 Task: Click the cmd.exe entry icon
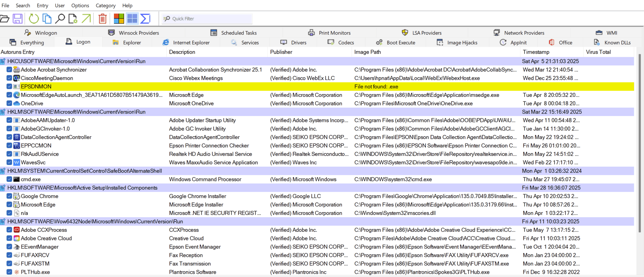(17, 179)
